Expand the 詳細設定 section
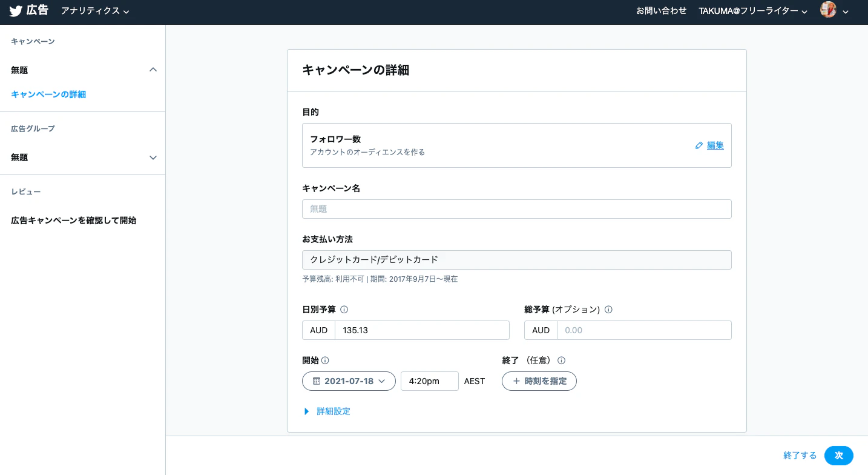This screenshot has height=475, width=868. (x=327, y=411)
